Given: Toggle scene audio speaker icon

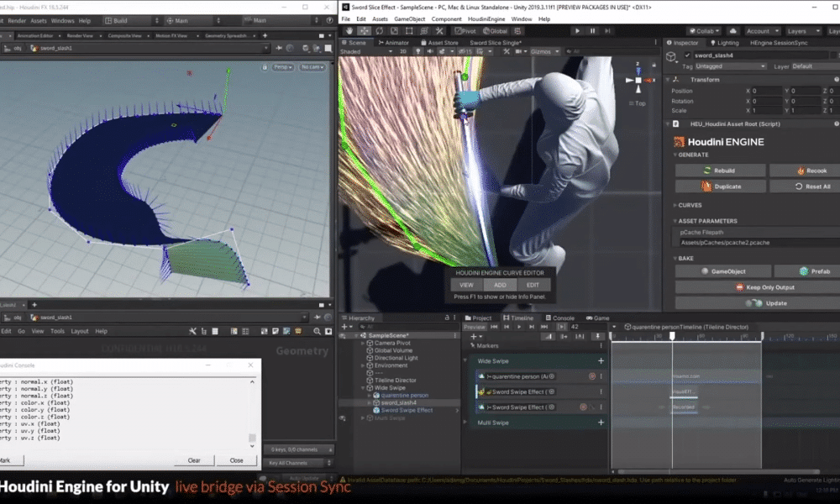Looking at the screenshot, I should coord(429,51).
